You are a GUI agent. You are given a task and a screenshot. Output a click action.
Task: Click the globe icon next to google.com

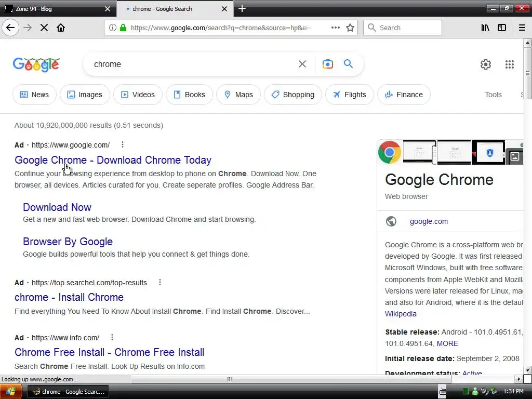pos(391,221)
